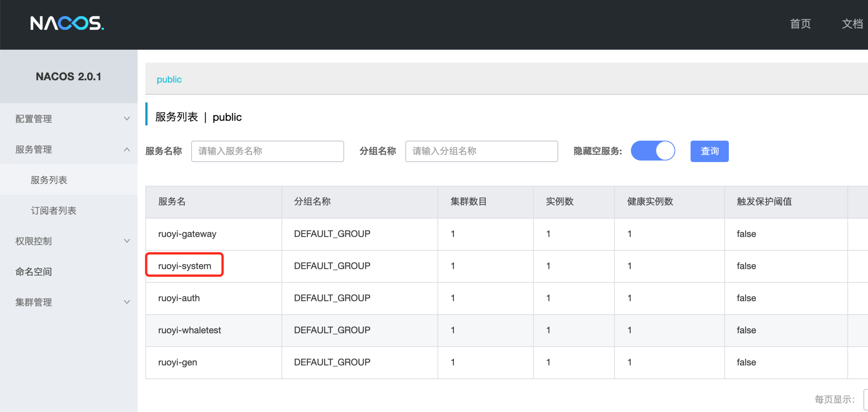Open 文档 in top navigation
The image size is (868, 412).
(852, 24)
